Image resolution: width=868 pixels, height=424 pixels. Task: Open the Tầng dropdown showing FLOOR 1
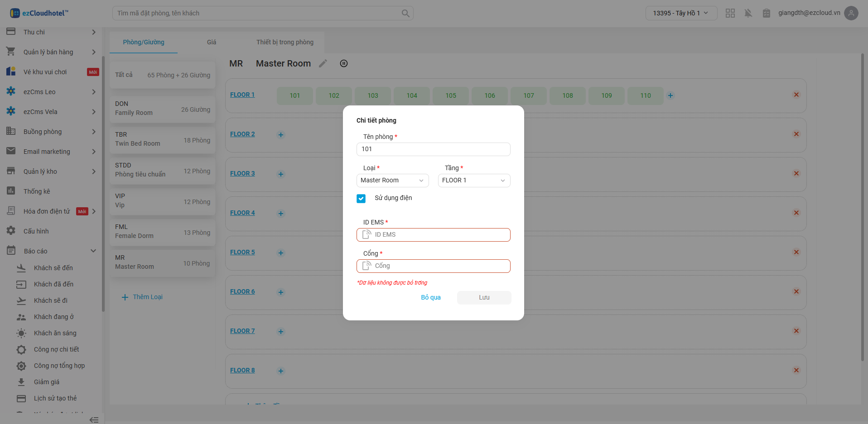coord(474,181)
